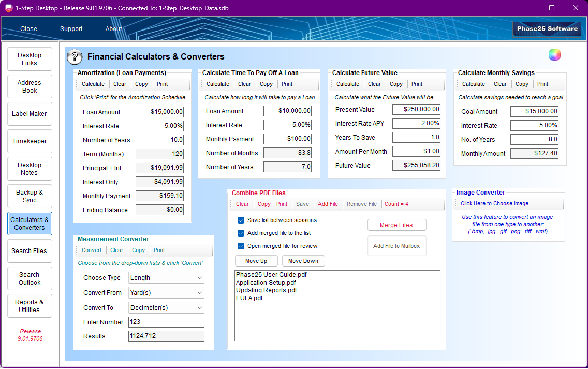Open the Support menu
Image resolution: width=588 pixels, height=369 pixels.
coord(71,29)
